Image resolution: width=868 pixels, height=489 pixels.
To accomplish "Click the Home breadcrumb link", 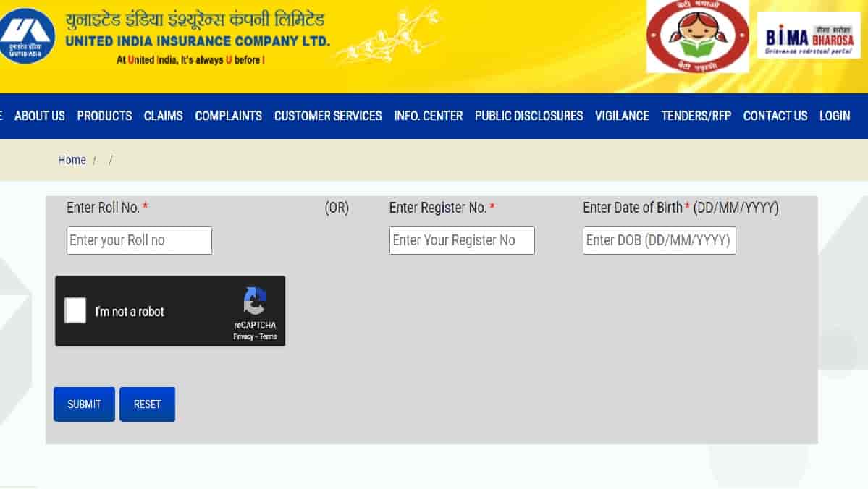I will click(72, 160).
